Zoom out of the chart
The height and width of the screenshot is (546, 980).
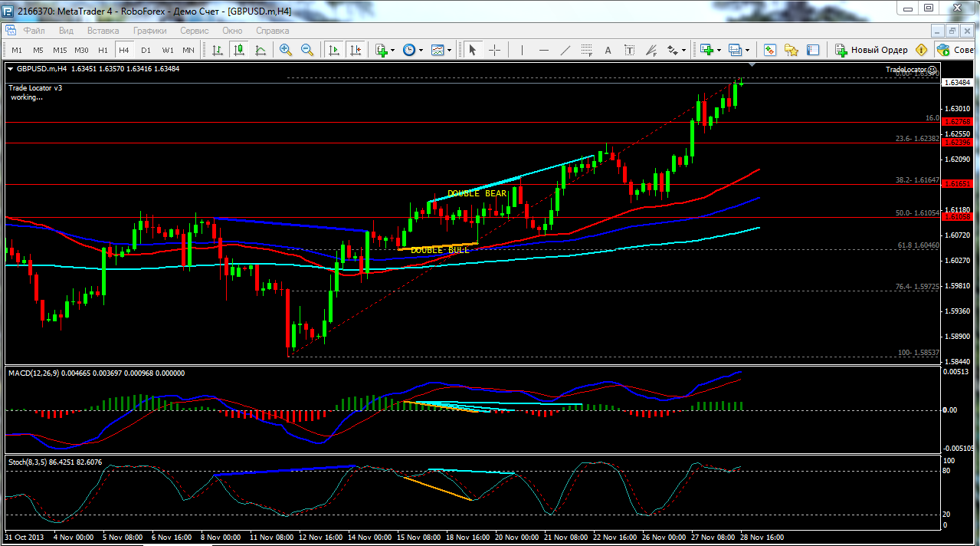[307, 50]
